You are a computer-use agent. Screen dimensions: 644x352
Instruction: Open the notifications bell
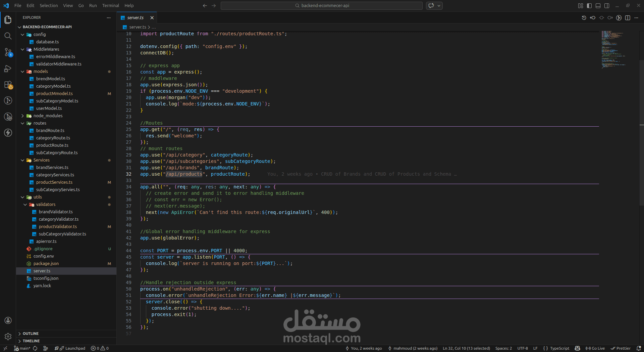[639, 348]
